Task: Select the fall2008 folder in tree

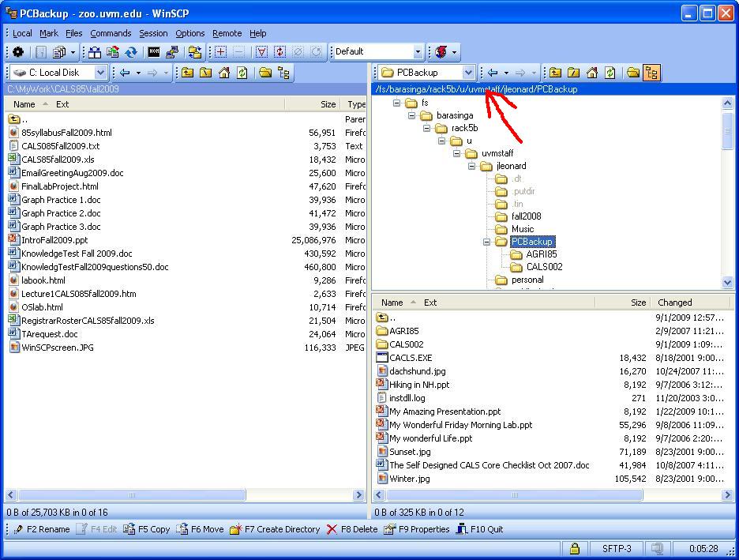Action: pyautogui.click(x=526, y=216)
